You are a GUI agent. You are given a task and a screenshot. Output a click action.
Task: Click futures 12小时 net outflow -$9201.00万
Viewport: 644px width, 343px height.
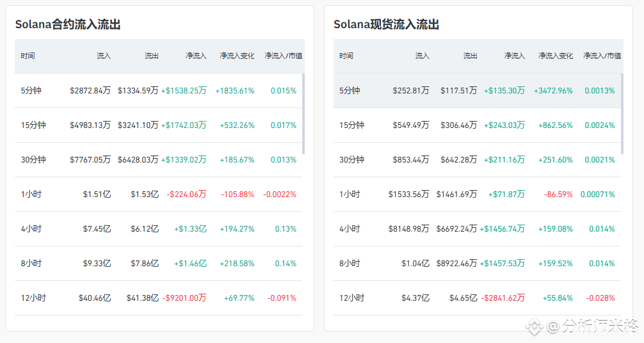coord(184,298)
